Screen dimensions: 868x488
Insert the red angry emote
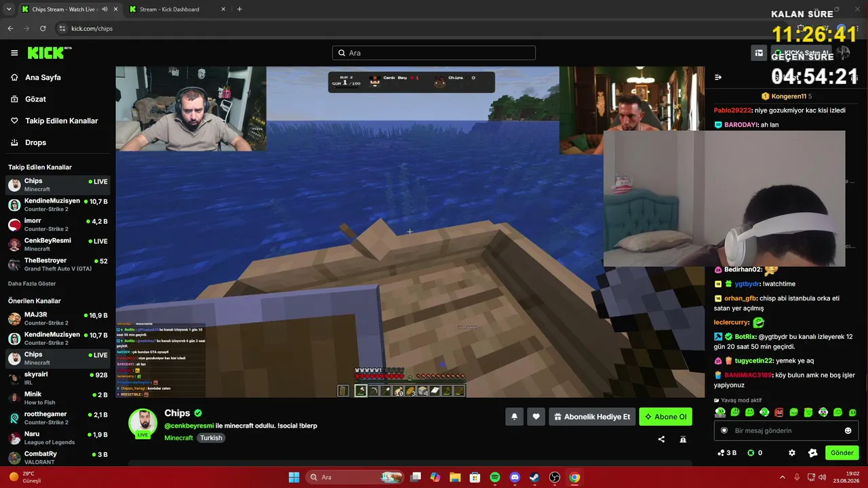coord(779,412)
